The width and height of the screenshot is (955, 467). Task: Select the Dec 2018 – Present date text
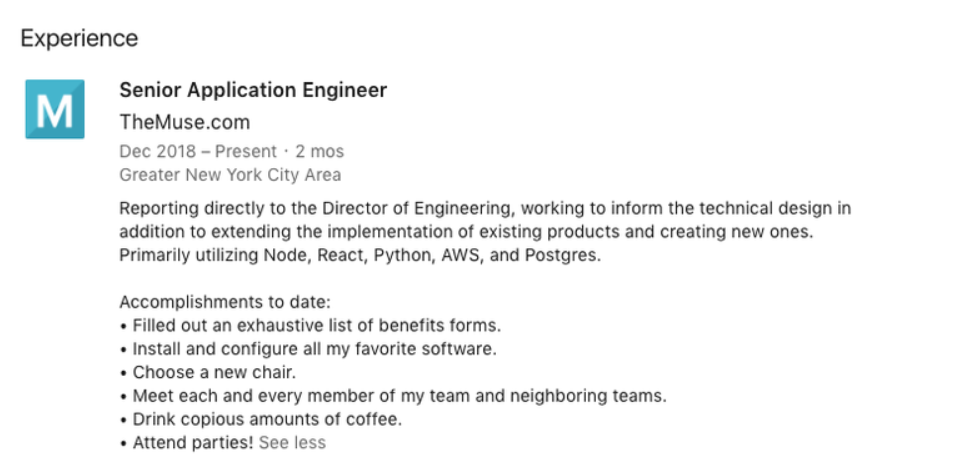pyautogui.click(x=197, y=151)
